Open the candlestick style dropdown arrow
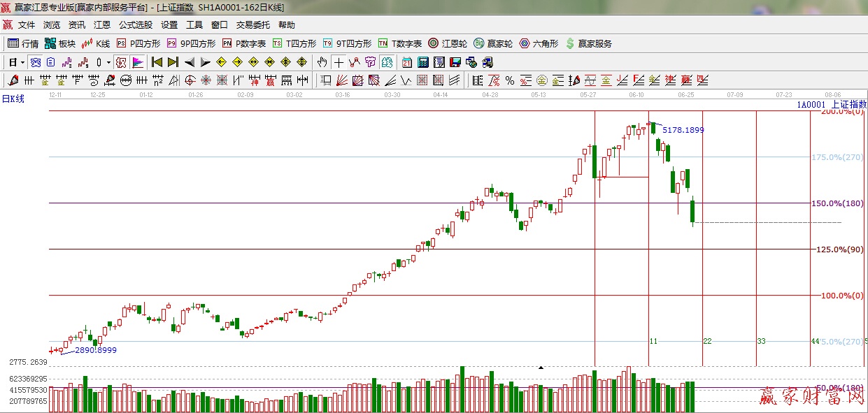The height and width of the screenshot is (413, 868). click(108, 62)
